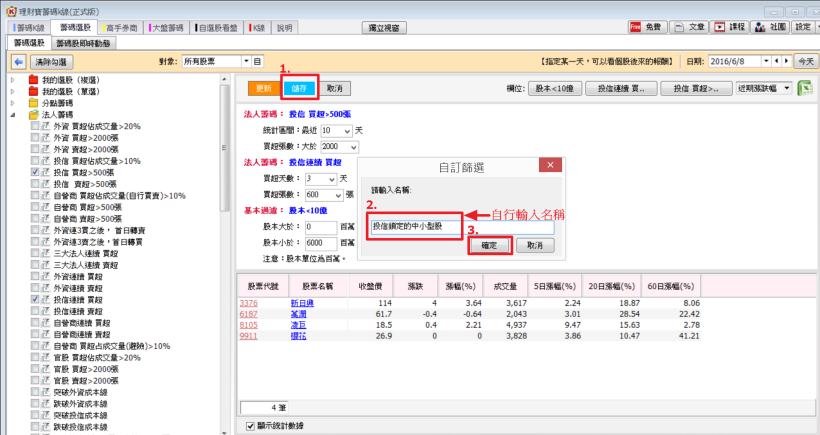Open 買超張數 600 張 dropdown
820x435 pixels.
pyautogui.click(x=338, y=195)
